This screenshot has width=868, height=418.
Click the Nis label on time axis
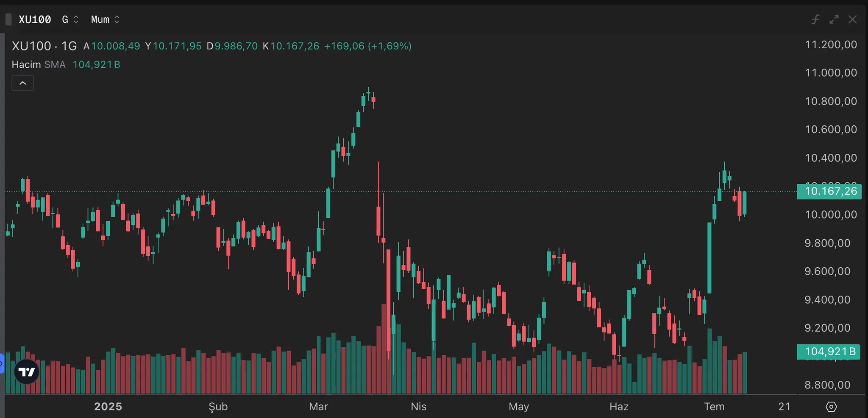(419, 407)
